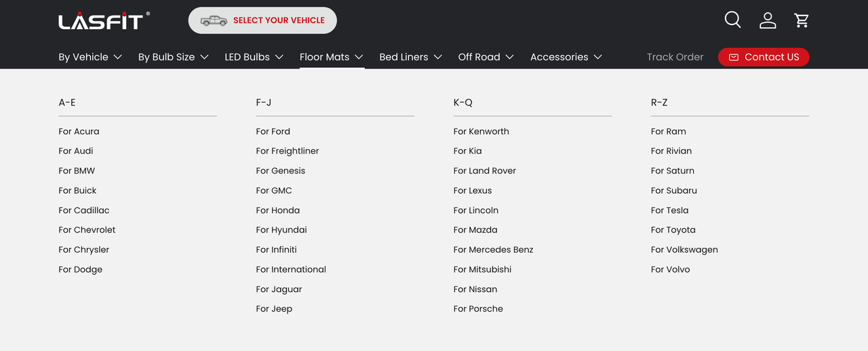This screenshot has width=868, height=351.
Task: Choose For Mazda in K-Q column
Action: (475, 230)
